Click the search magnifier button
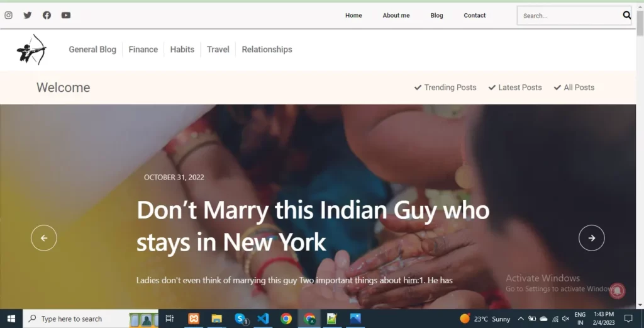644x328 pixels. [x=626, y=16]
